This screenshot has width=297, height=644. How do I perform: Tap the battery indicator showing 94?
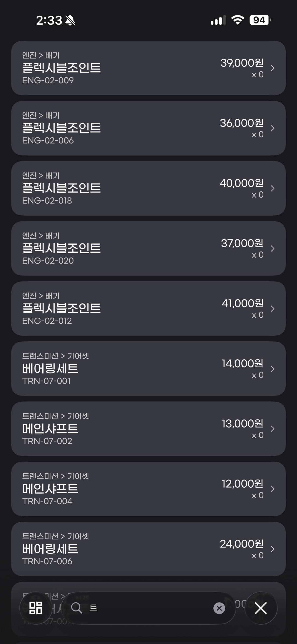[260, 20]
